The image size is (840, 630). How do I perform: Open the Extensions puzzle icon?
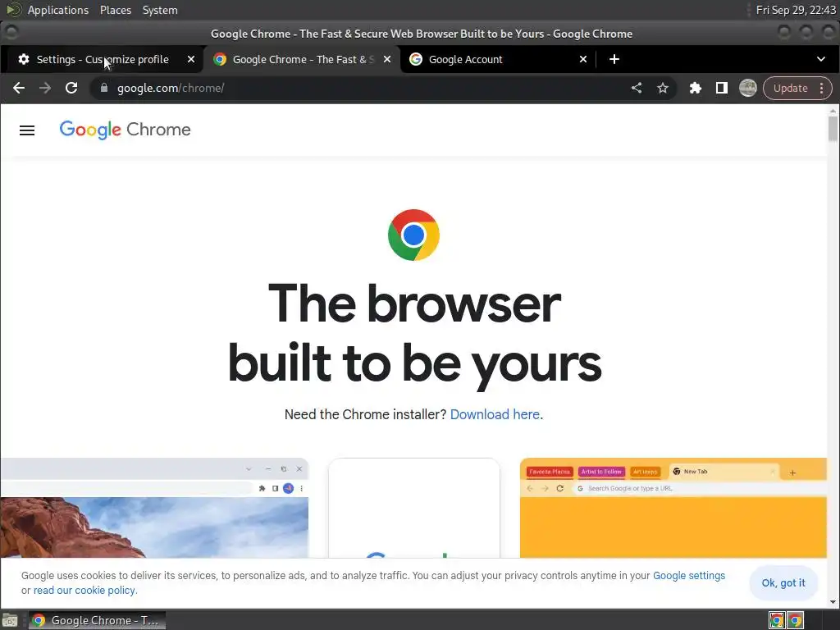coord(696,88)
